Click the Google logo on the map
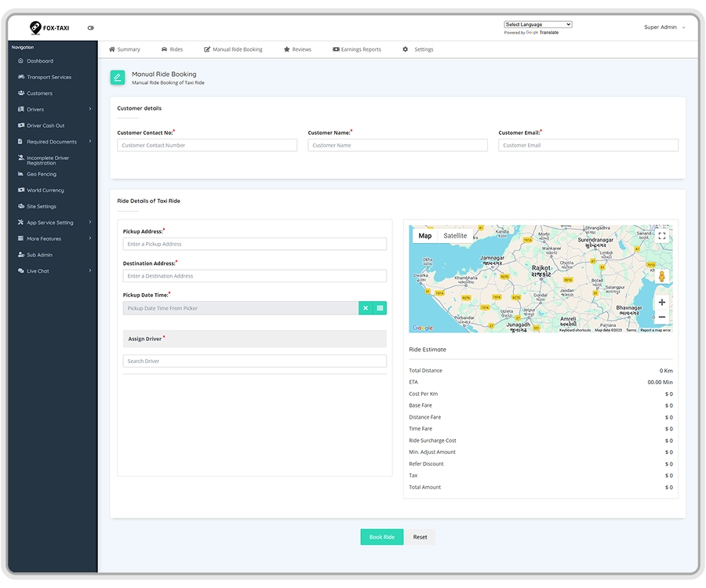This screenshot has height=588, width=706. (x=423, y=328)
